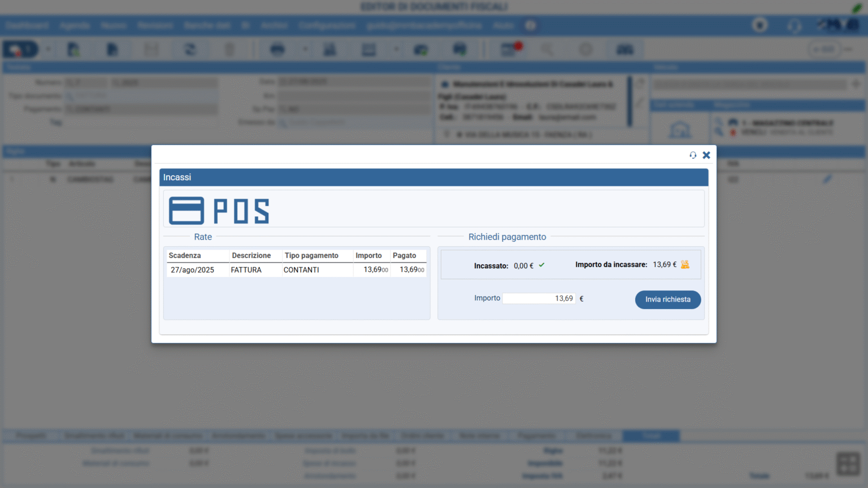Click the Tipo pagamento column header
The width and height of the screenshot is (868, 488).
point(311,256)
